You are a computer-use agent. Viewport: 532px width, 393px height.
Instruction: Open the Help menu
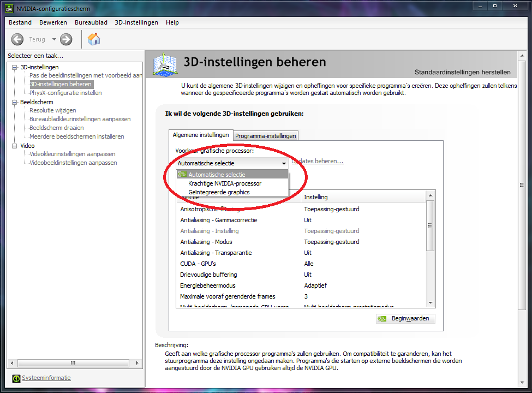coord(172,22)
